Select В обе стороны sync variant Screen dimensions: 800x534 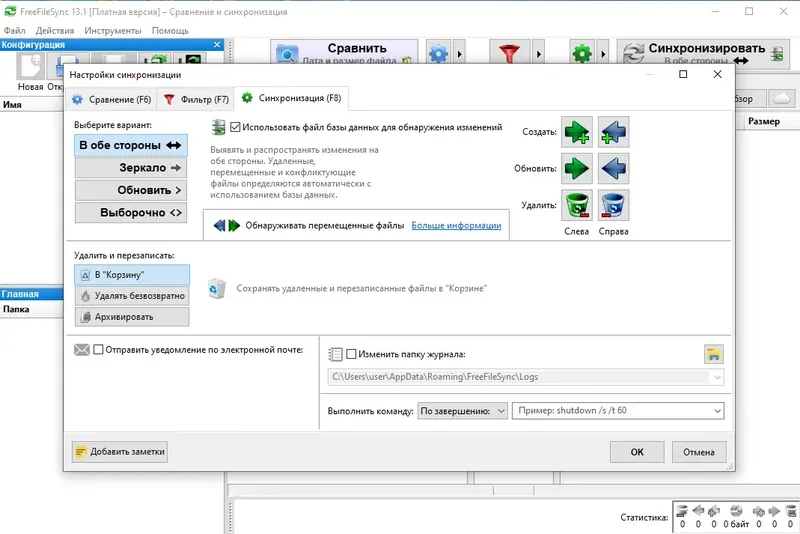[x=131, y=145]
